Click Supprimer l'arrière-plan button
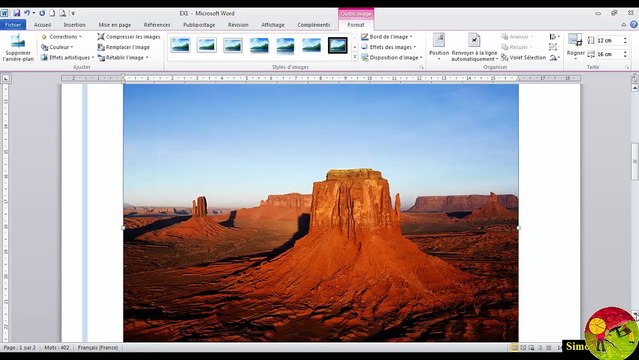Screen dimensions: 639x360 click(18, 48)
